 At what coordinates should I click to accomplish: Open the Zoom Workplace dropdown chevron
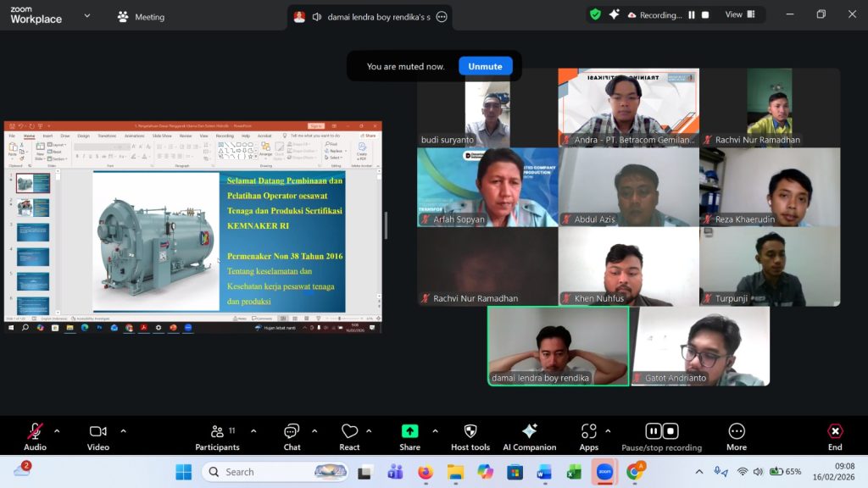(x=86, y=16)
